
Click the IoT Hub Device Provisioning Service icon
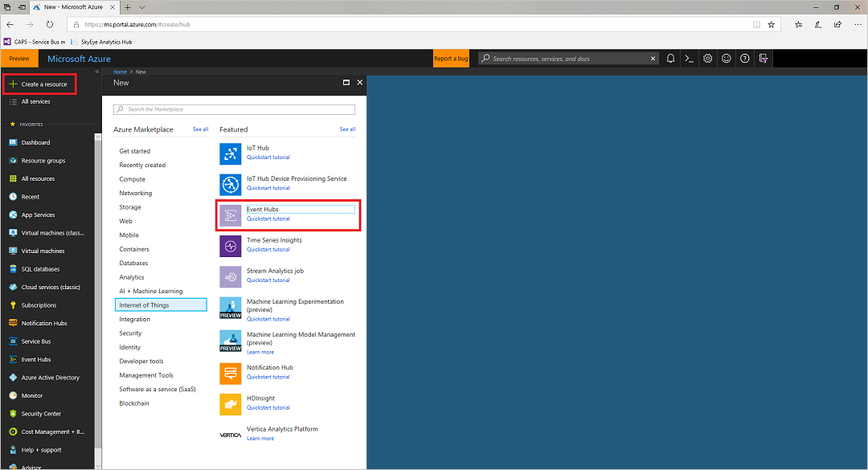(x=231, y=184)
